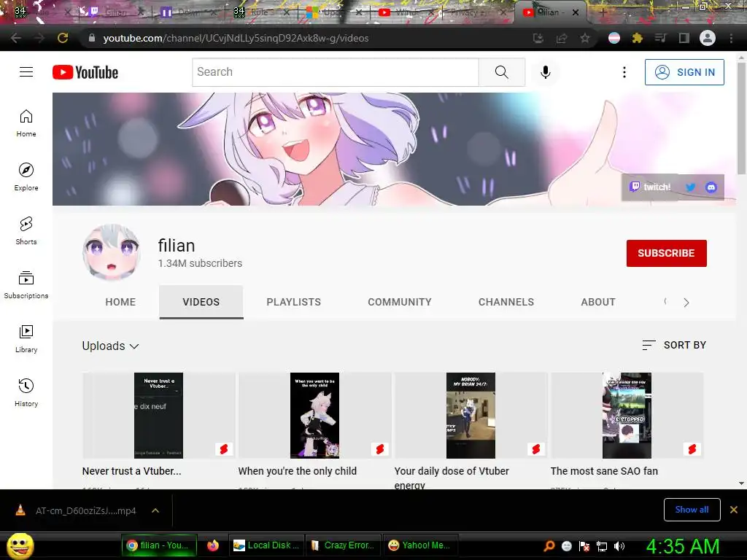Screen dimensions: 747x560
Task: Open video title The most sane SAO fan
Action: 604,471
